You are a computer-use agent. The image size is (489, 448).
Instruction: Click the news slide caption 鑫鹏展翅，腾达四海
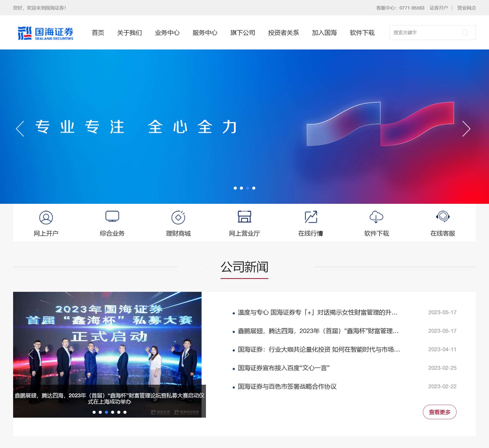[110, 398]
